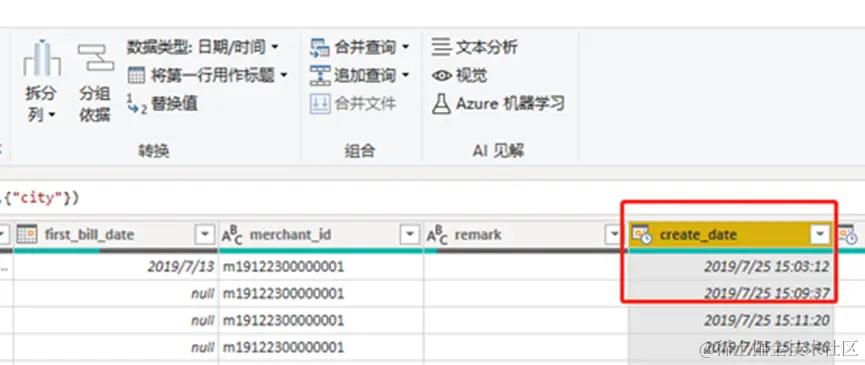
Task: Click the 合并查询 merge queries icon
Action: point(319,47)
